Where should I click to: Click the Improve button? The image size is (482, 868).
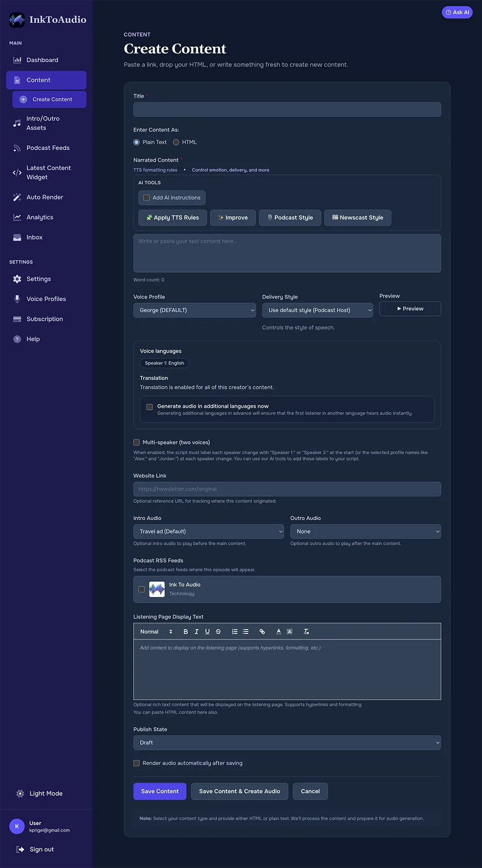coord(233,218)
